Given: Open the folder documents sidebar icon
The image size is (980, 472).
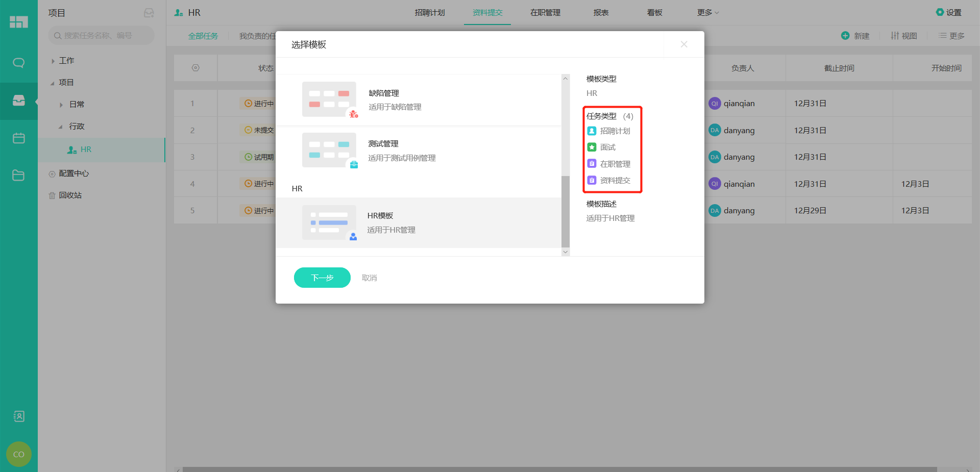Looking at the screenshot, I should 18,176.
